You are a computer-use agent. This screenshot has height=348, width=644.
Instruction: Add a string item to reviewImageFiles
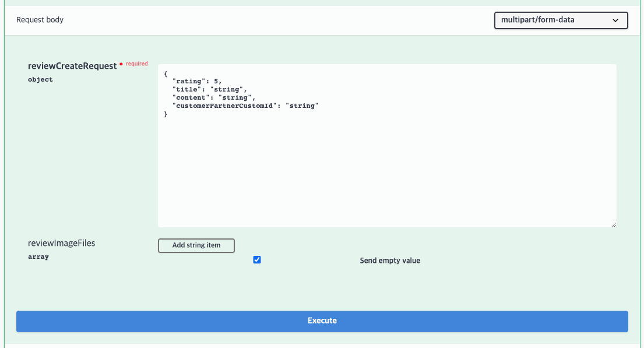tap(196, 245)
